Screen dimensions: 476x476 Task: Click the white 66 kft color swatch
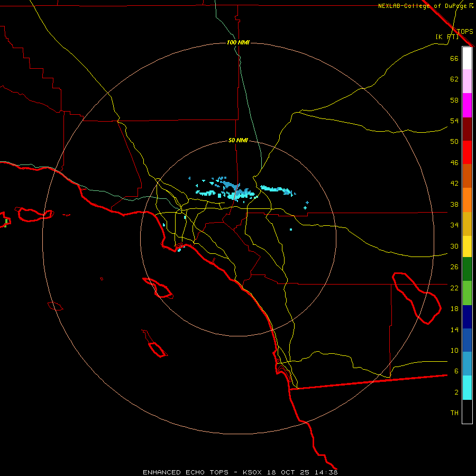pyautogui.click(x=467, y=58)
